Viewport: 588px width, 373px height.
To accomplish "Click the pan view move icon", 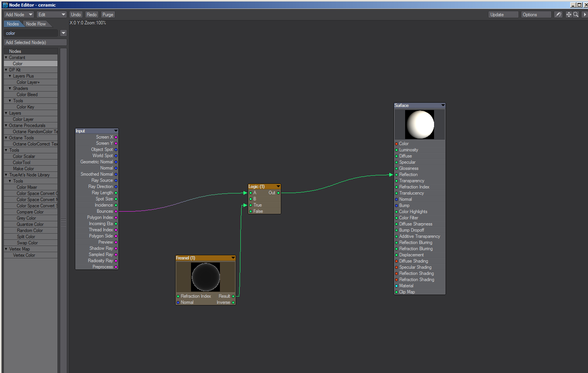I will (569, 15).
